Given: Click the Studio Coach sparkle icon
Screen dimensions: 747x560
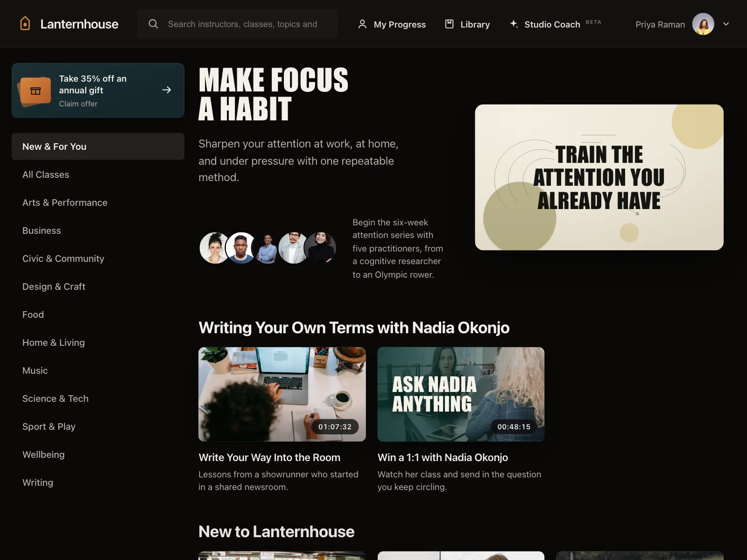Looking at the screenshot, I should 514,24.
